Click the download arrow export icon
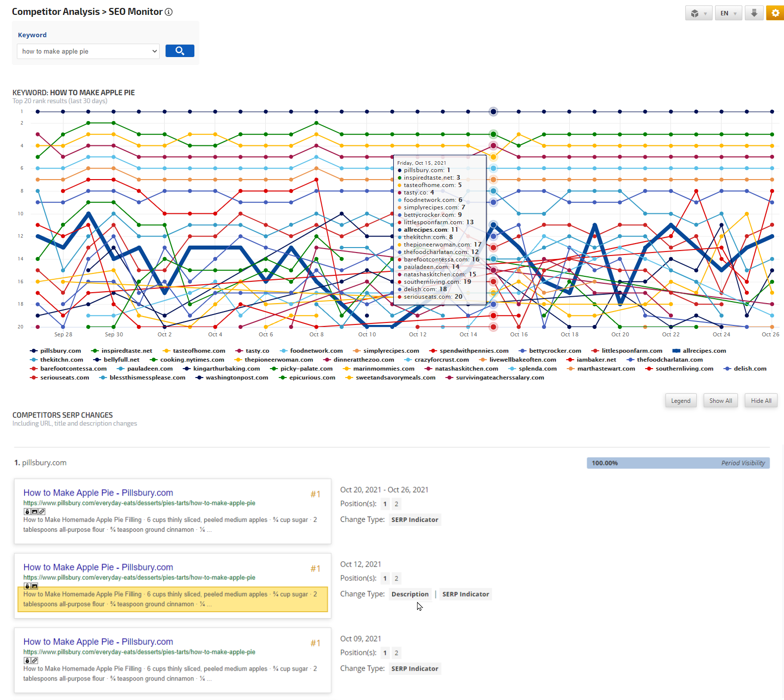Image resolution: width=784 pixels, height=700 pixels. (x=754, y=13)
